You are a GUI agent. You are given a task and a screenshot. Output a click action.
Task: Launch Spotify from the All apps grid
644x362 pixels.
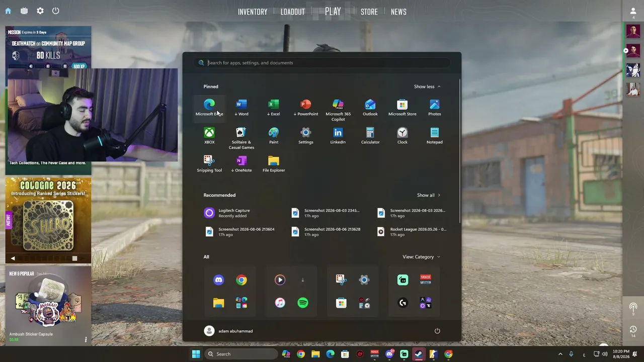click(x=303, y=303)
